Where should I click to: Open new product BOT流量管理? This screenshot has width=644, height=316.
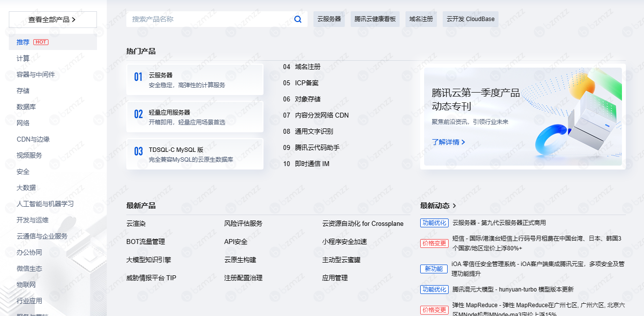[x=145, y=242]
